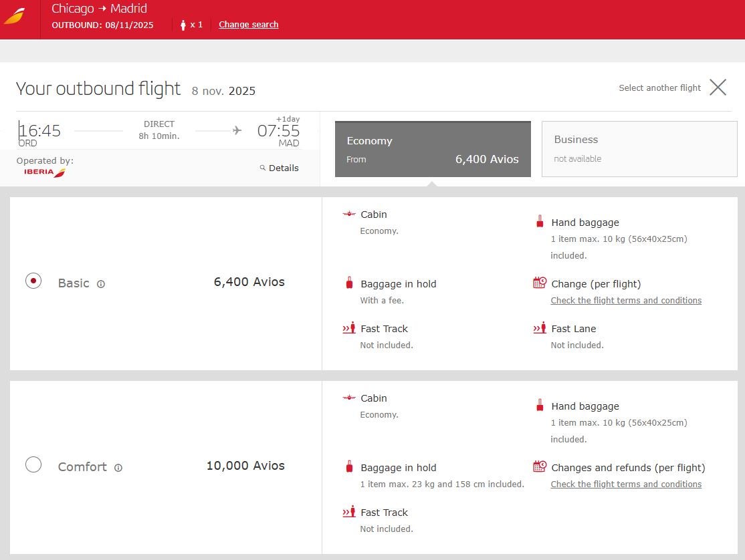Open Basic fare flight terms and conditions

coord(626,301)
